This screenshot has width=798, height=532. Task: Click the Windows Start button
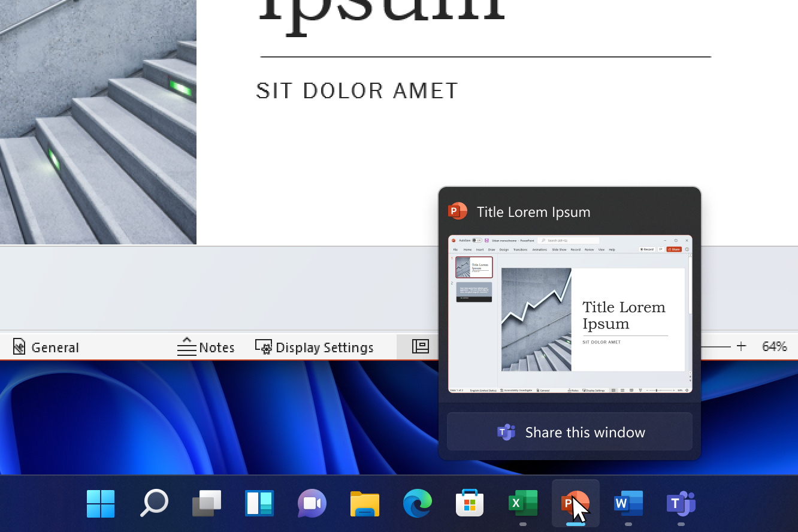[x=100, y=503]
